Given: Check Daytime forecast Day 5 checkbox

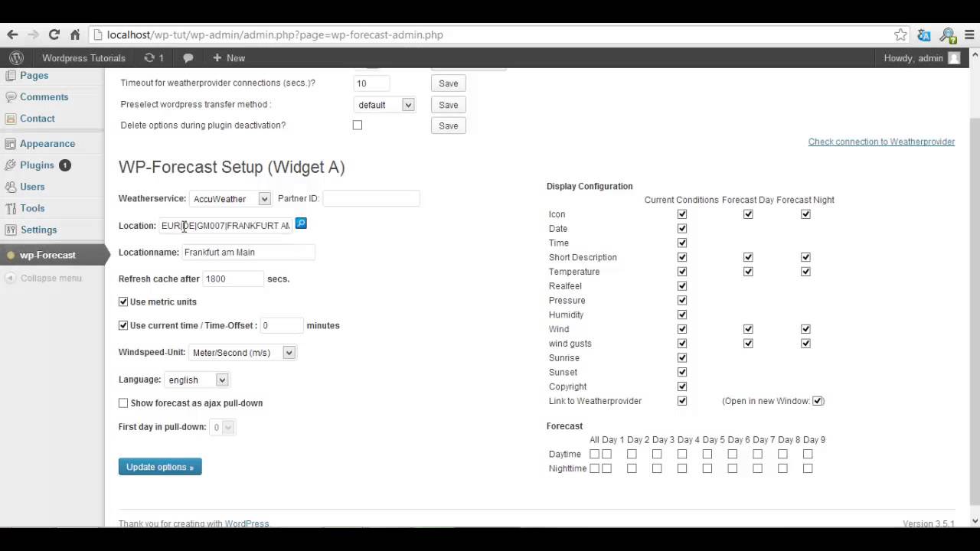Looking at the screenshot, I should 707,454.
